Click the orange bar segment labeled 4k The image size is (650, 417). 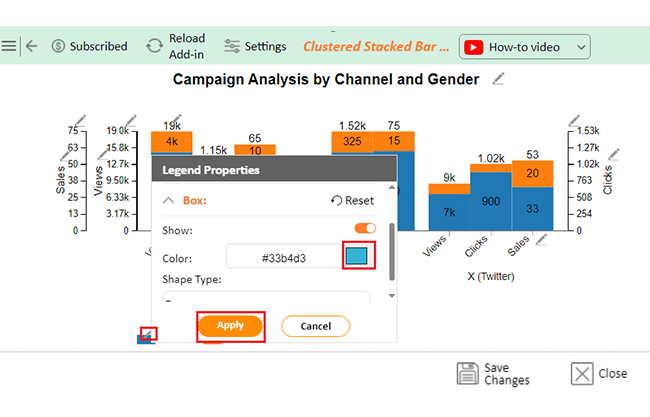[x=172, y=142]
